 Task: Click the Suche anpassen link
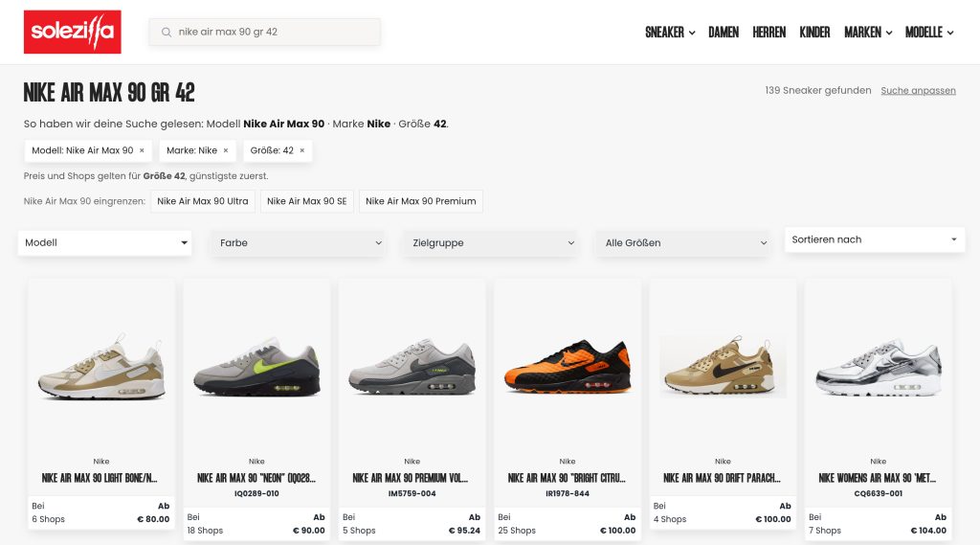coord(918,91)
